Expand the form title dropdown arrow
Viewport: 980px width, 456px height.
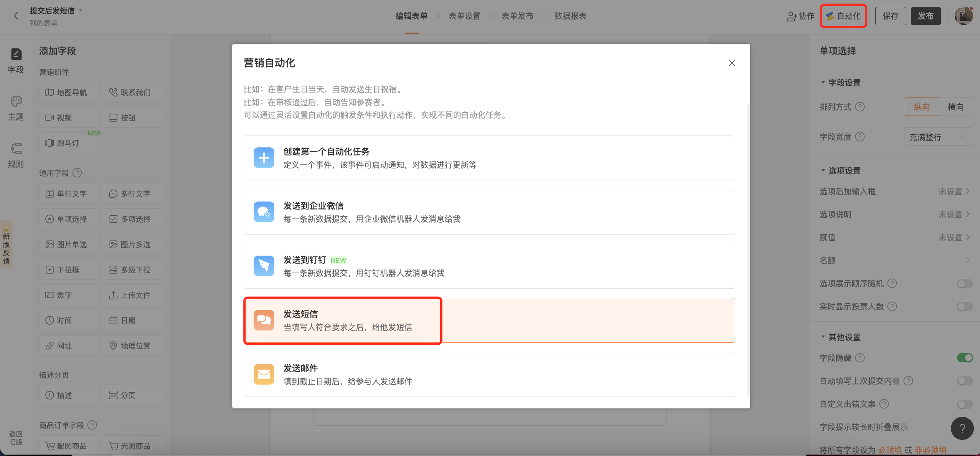(x=81, y=10)
